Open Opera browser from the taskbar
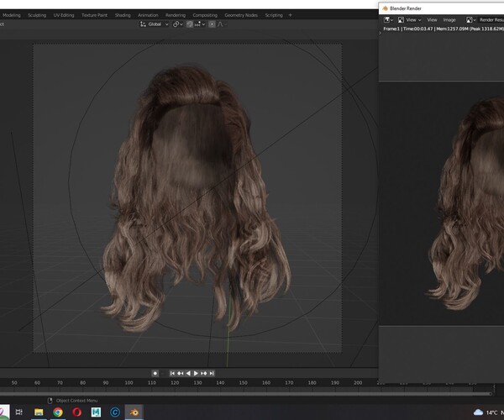The image size is (504, 420). click(76, 412)
